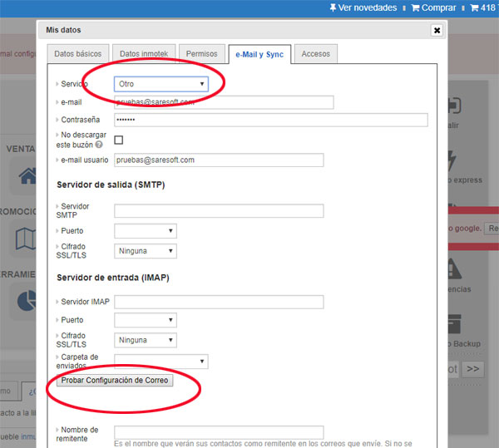Click the house icon under VENTA
Image resolution: width=499 pixels, height=448 pixels.
tap(27, 175)
